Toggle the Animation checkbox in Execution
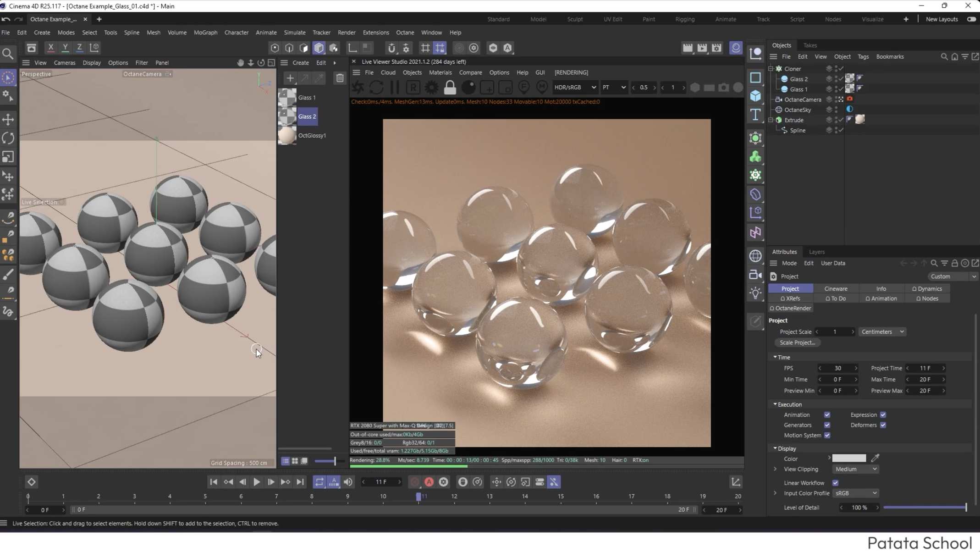 click(827, 415)
